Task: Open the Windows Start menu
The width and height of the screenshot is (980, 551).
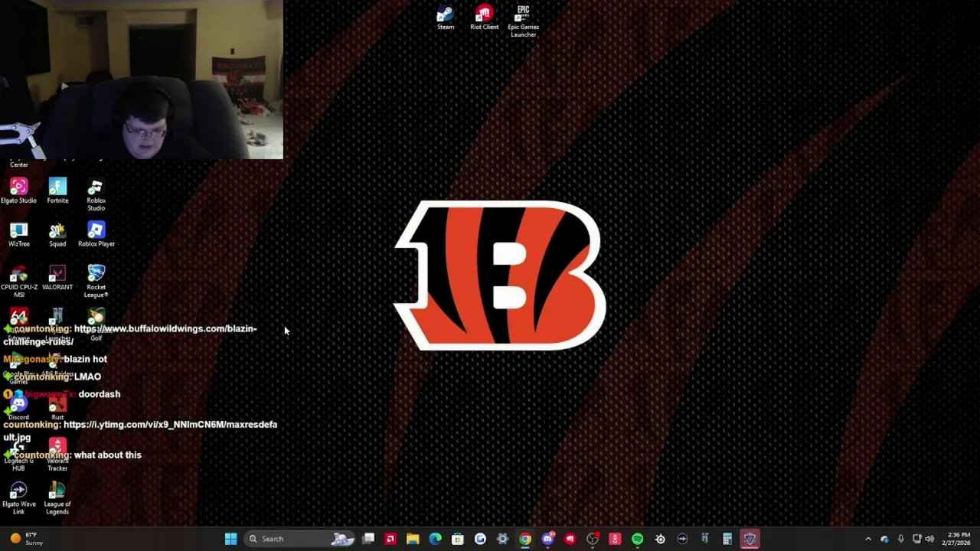Action: [230, 539]
